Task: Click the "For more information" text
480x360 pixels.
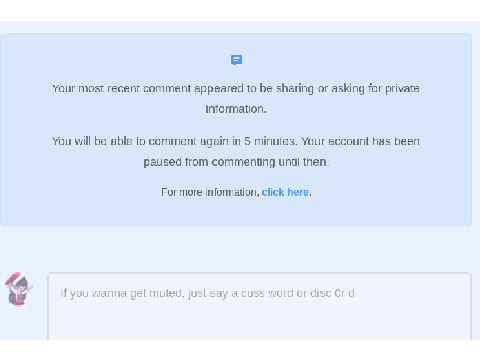Action: [x=210, y=192]
